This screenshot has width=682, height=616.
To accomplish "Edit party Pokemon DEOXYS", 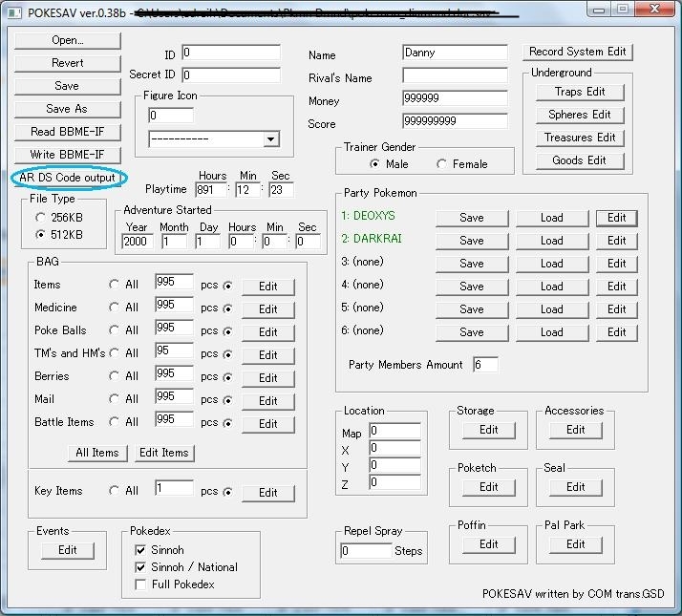I will (616, 218).
